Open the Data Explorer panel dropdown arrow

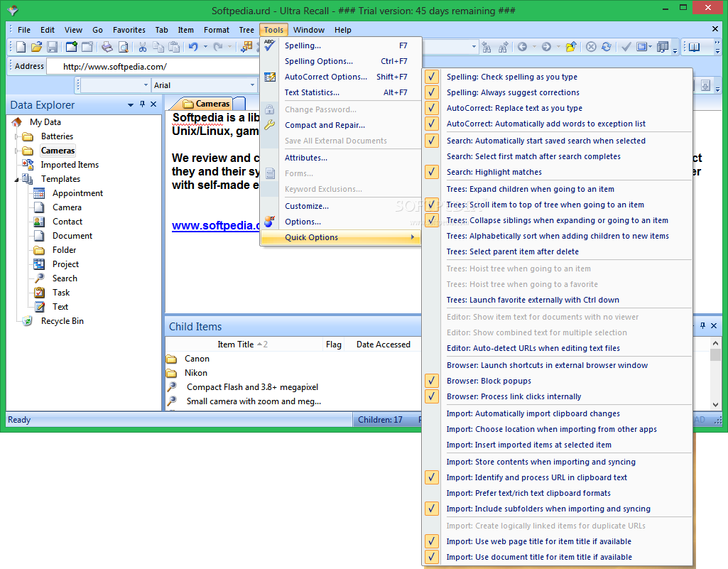point(131,105)
